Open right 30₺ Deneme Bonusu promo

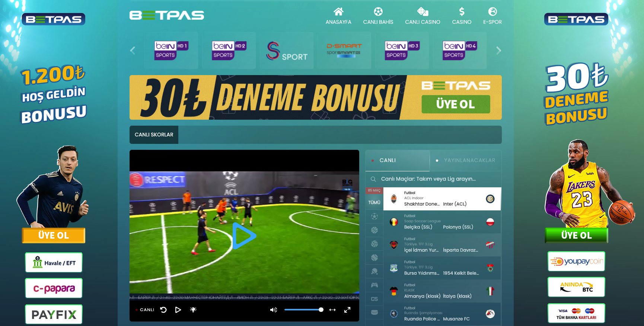tap(576, 94)
